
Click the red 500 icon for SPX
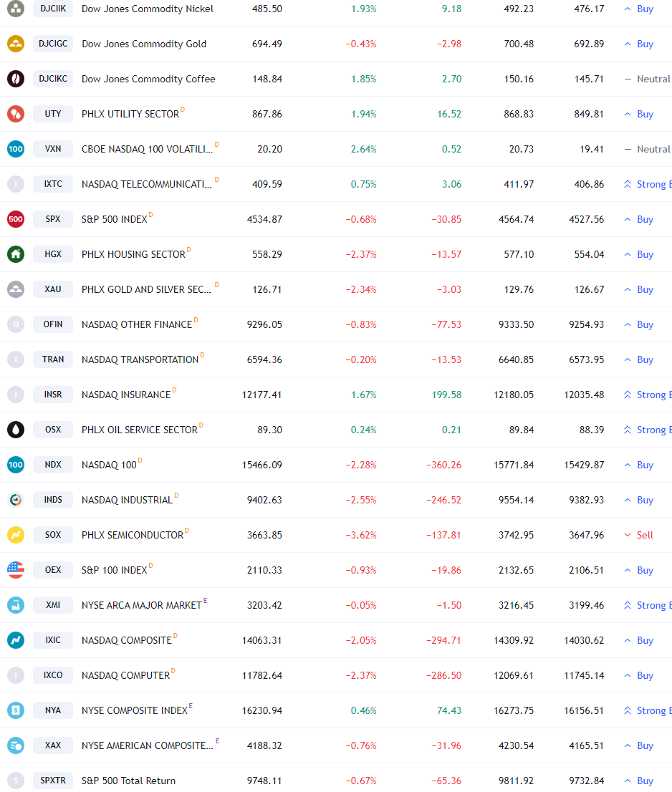pyautogui.click(x=16, y=219)
